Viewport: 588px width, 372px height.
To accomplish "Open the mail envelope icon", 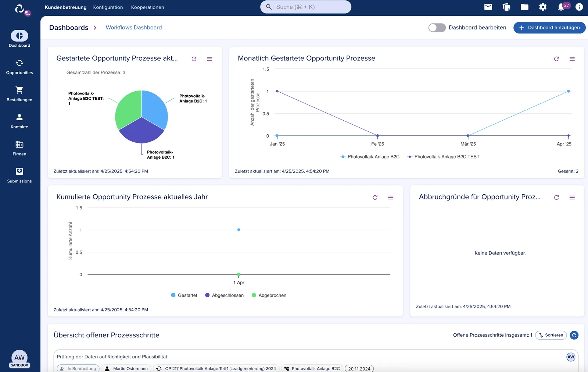I will coord(488,7).
